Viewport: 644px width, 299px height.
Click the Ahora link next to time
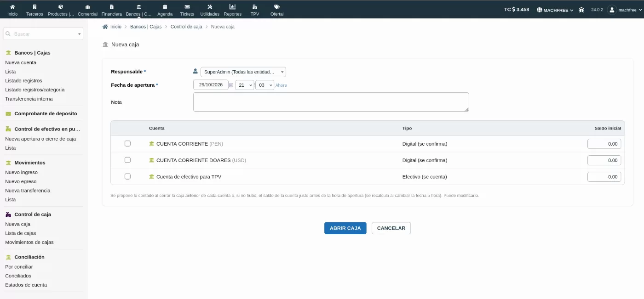coord(281,85)
